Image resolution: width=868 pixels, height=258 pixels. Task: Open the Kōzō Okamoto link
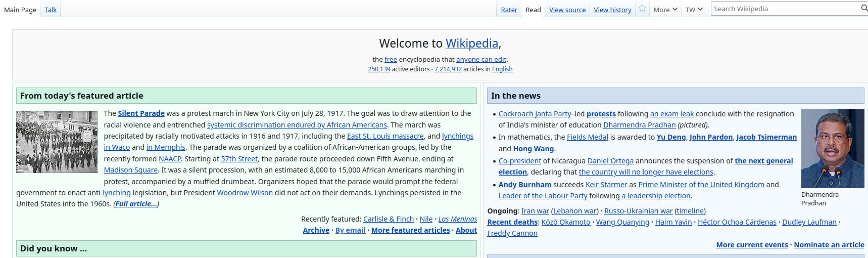point(566,222)
